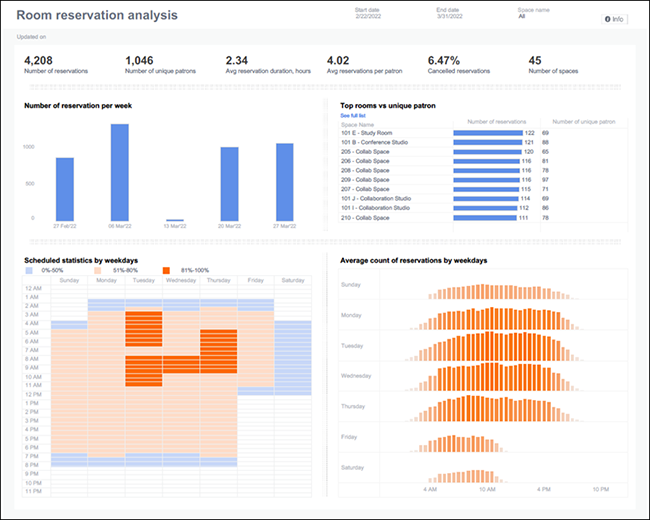Click the Tuesday column header in heatmap
The image size is (650, 520).
click(143, 280)
